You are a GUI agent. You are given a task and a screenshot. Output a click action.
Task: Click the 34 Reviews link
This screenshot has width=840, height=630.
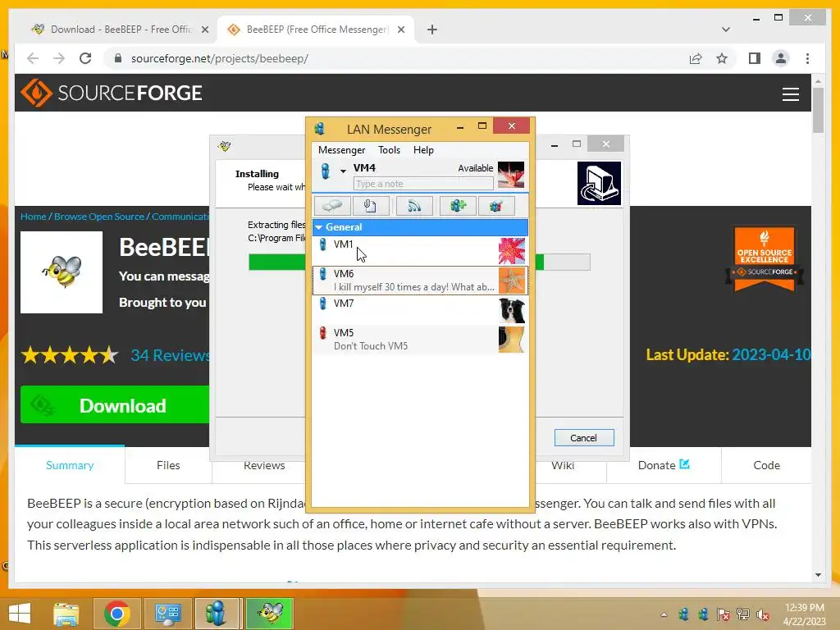[x=170, y=355]
